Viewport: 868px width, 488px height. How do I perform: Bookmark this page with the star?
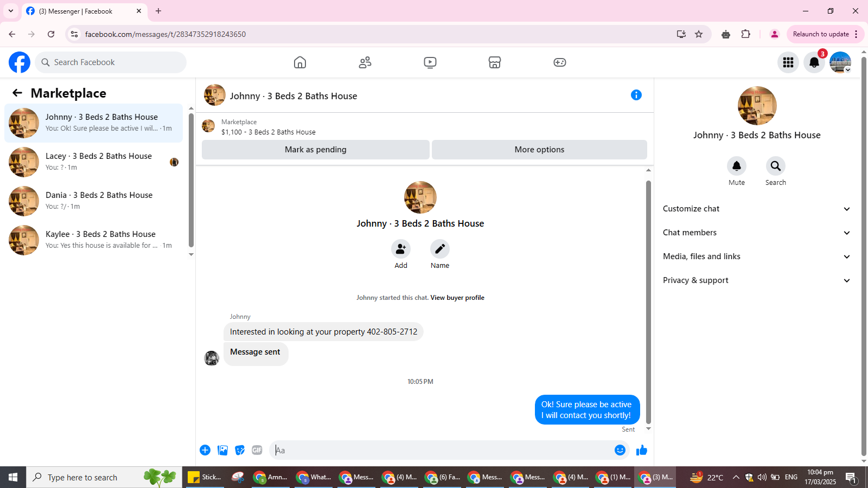(699, 34)
